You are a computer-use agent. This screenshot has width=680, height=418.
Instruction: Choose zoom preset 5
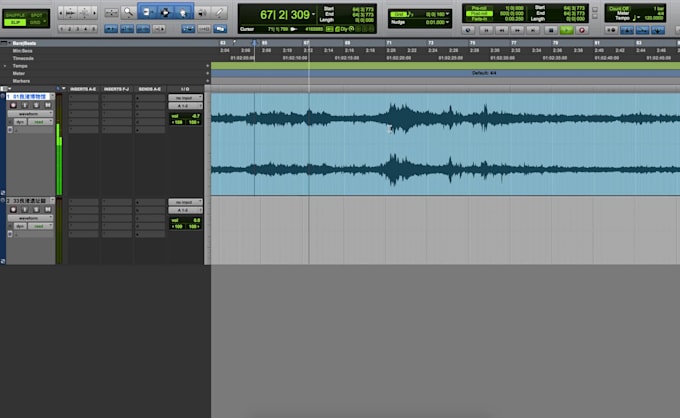[x=94, y=29]
